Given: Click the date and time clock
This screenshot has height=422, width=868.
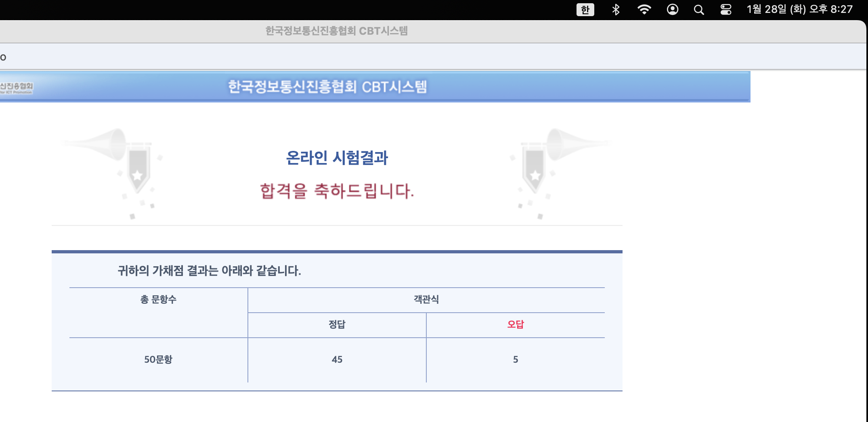Looking at the screenshot, I should [x=799, y=9].
